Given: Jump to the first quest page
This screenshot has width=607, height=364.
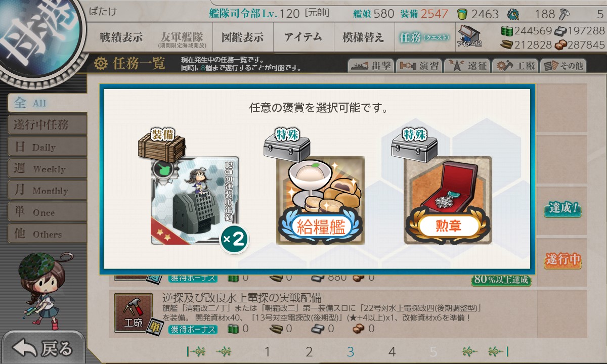Looking at the screenshot, I should point(196,351).
